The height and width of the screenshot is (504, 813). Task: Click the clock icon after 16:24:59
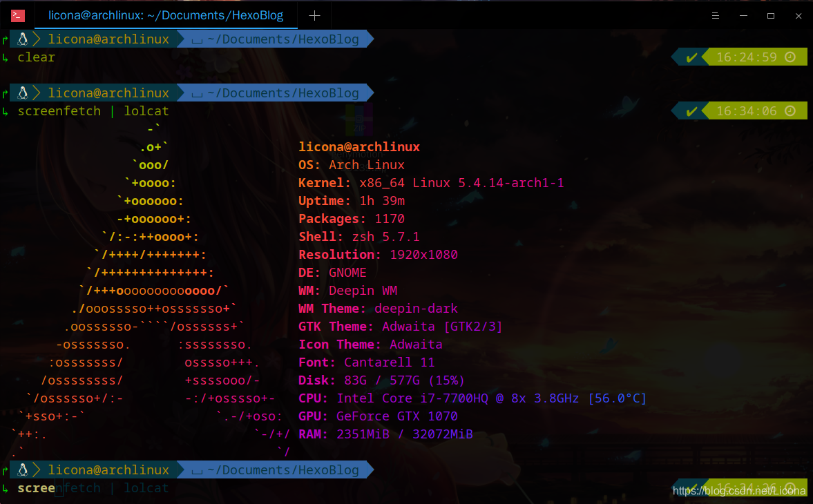click(790, 57)
